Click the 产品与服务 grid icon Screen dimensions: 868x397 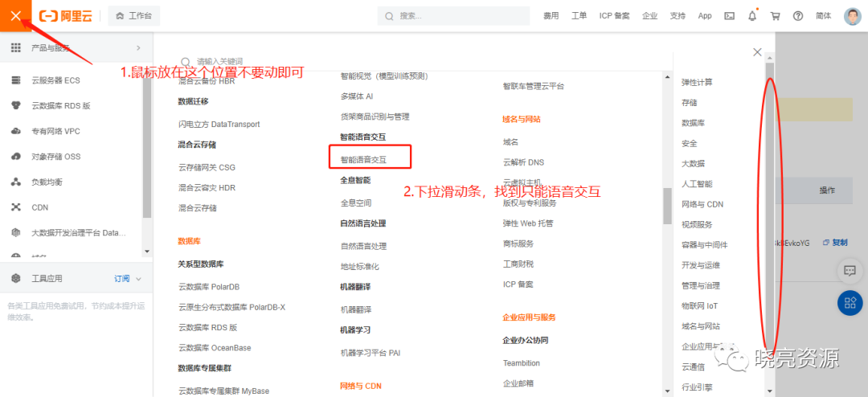click(16, 47)
